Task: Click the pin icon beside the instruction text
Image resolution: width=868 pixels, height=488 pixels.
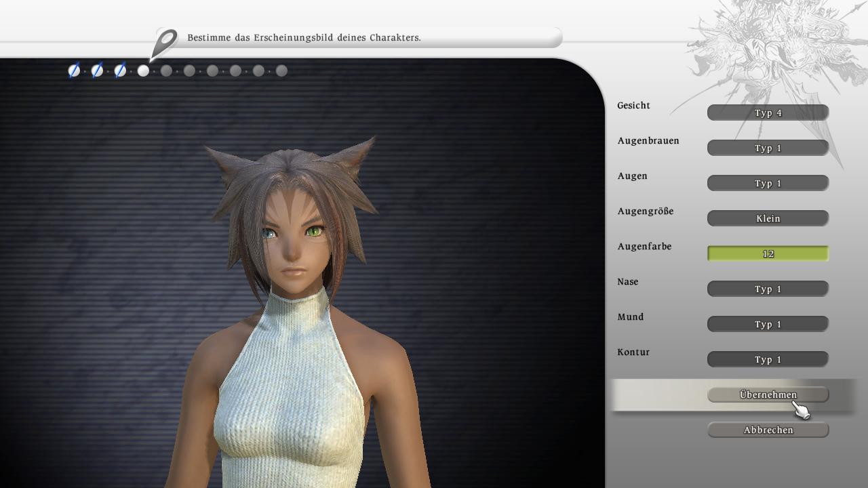Action: click(164, 43)
